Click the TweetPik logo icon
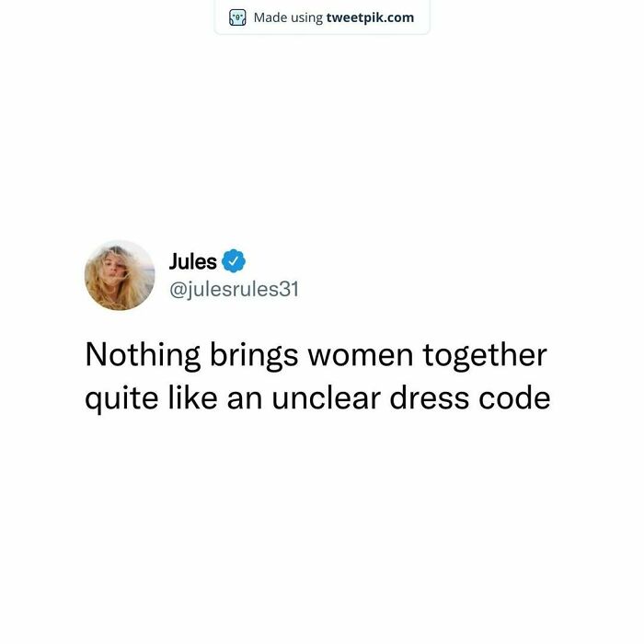This screenshot has width=644, height=644. point(237,17)
